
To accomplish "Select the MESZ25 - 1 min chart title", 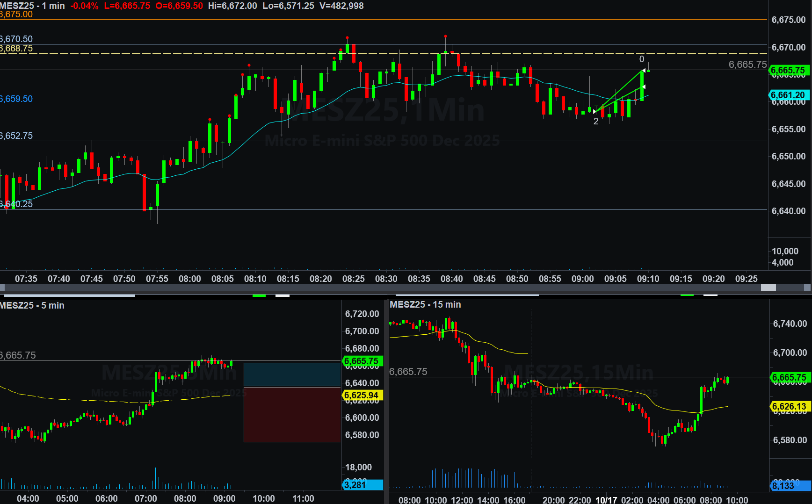I will 33,6.
